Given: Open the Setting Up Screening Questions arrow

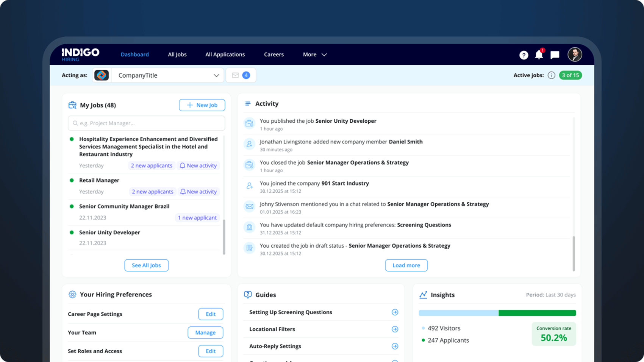Looking at the screenshot, I should click(395, 312).
